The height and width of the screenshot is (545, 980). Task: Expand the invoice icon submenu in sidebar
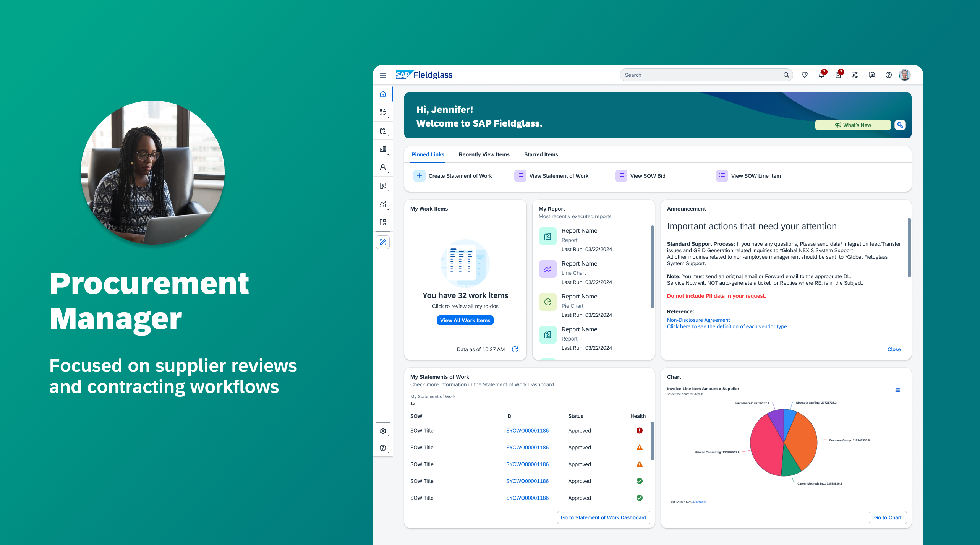point(382,186)
